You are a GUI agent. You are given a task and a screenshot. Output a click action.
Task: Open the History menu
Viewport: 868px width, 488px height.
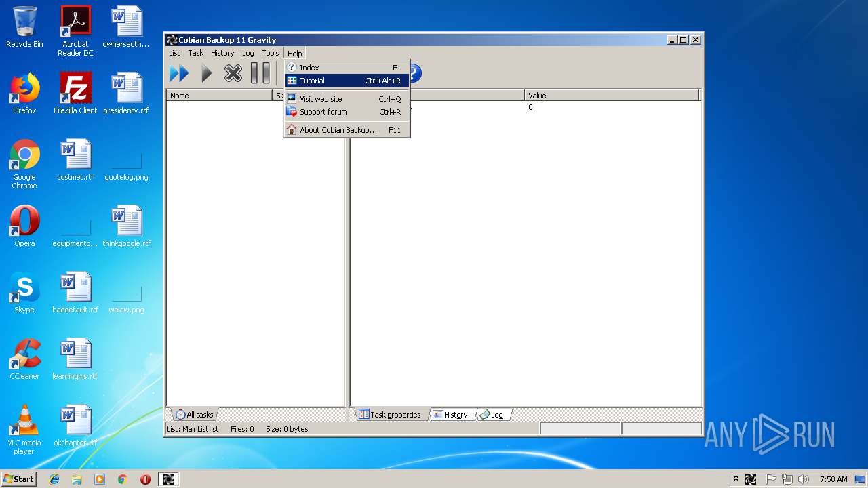pos(222,53)
